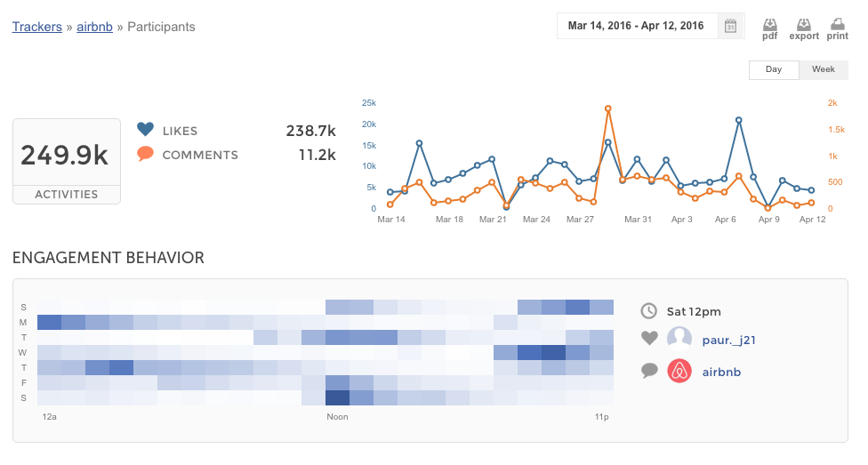Screen dimensions: 868x465
Task: Switch chart to Week view
Action: (823, 69)
